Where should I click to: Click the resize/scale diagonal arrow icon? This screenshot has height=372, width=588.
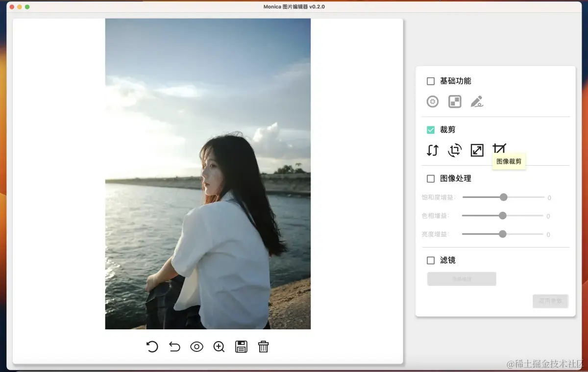[x=477, y=150]
